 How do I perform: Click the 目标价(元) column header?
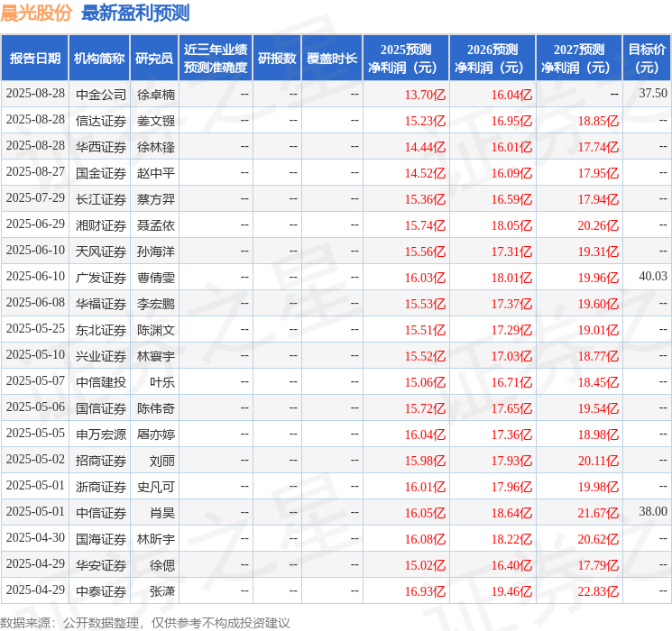[647, 59]
